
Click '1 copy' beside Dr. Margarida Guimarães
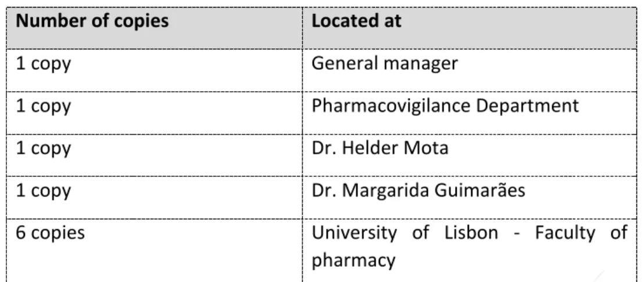43,191
